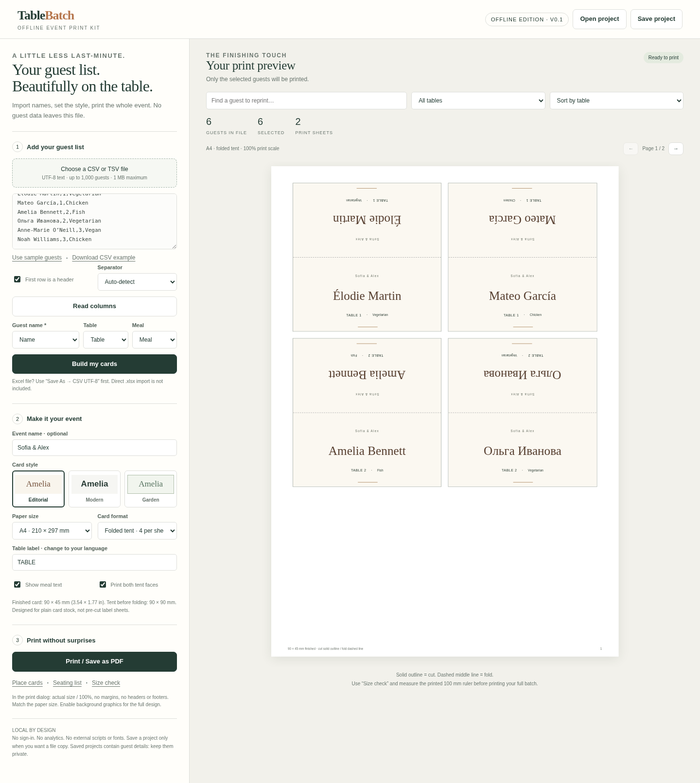This screenshot has width=700, height=783.
Task: Disable the Show meal text checkbox
Action: click(17, 585)
